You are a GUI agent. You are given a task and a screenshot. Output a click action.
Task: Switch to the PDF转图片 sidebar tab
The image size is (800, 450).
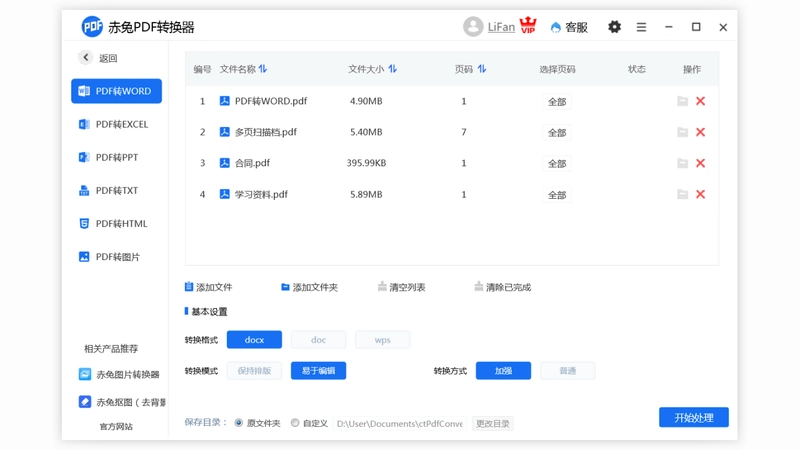tap(116, 257)
